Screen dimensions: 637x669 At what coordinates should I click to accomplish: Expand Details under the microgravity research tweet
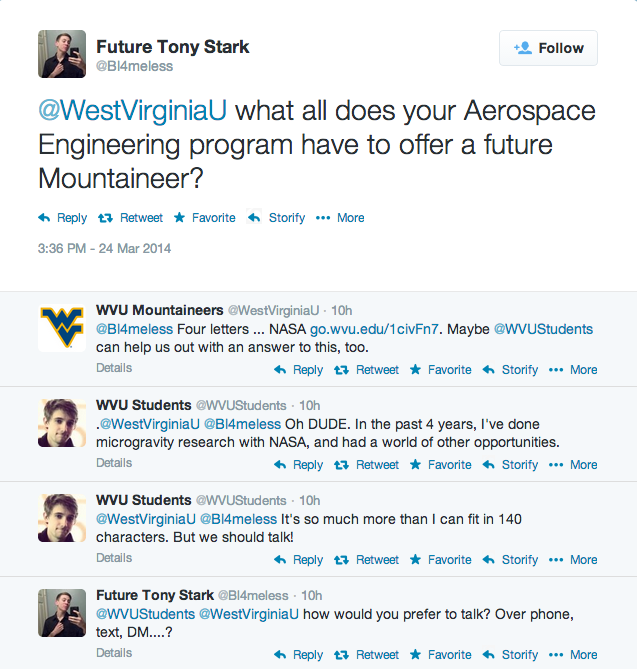click(x=114, y=463)
